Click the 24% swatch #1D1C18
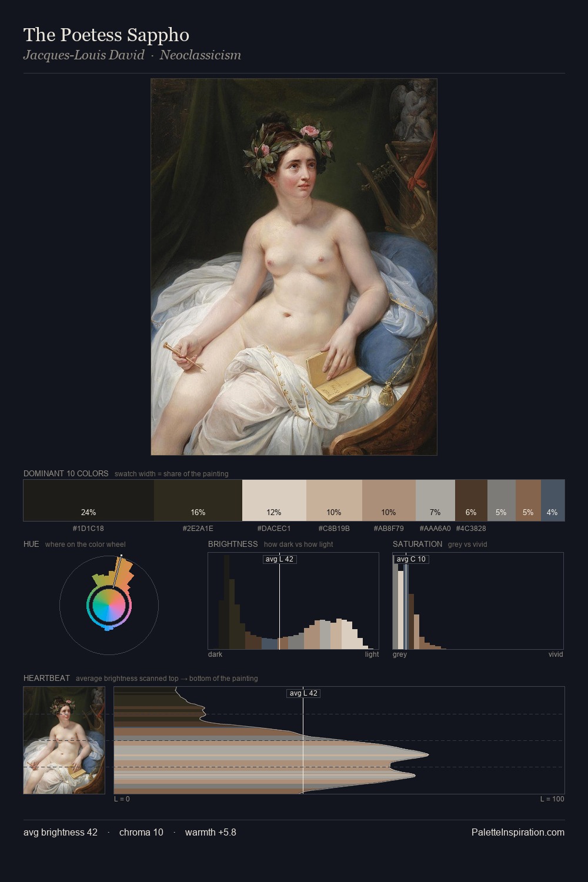 [x=89, y=500]
